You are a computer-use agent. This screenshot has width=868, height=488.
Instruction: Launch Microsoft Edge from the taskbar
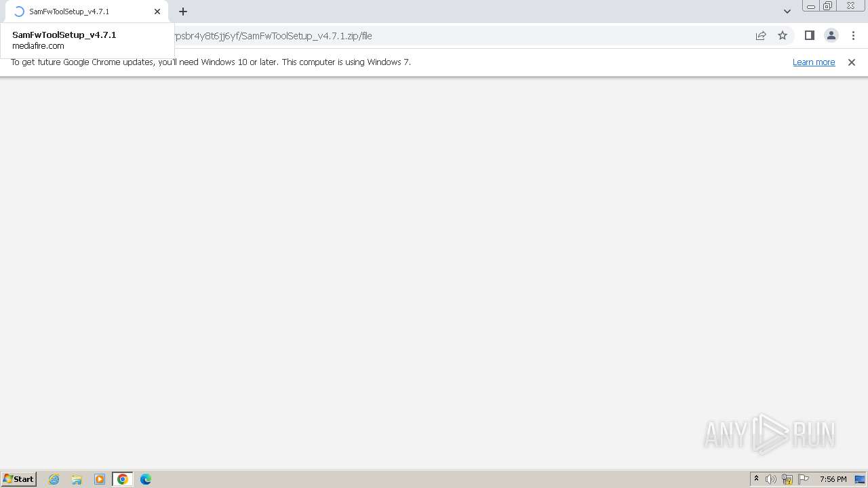[146, 479]
